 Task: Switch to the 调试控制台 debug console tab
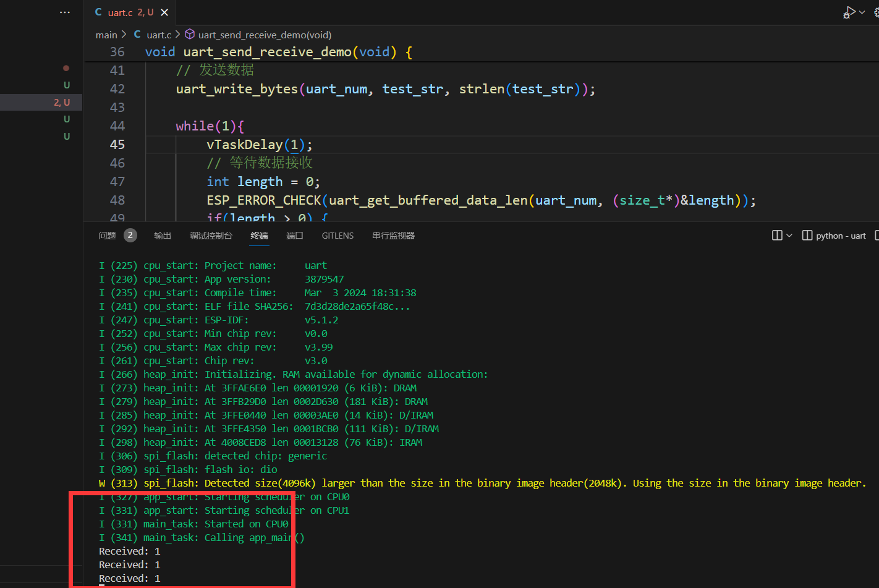(211, 236)
